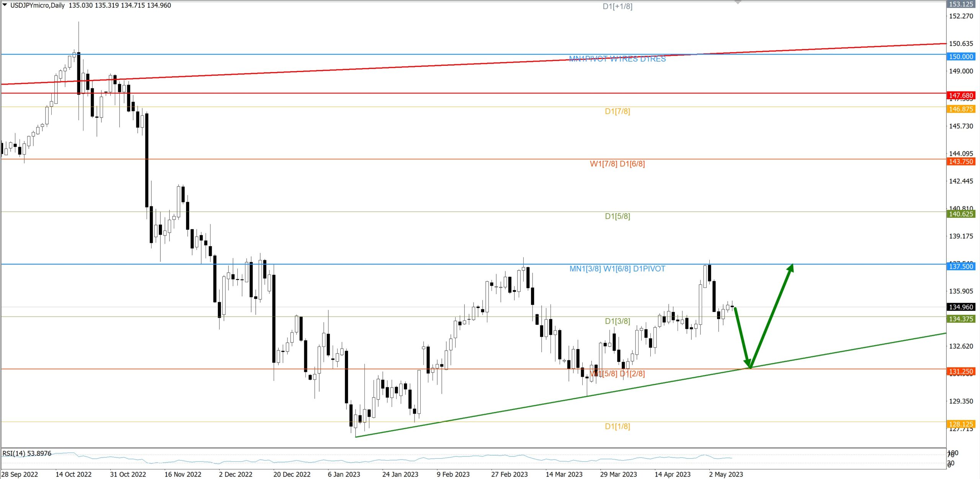The image size is (980, 479).
Task: Click the black 134.960 current price tag
Action: (961, 307)
